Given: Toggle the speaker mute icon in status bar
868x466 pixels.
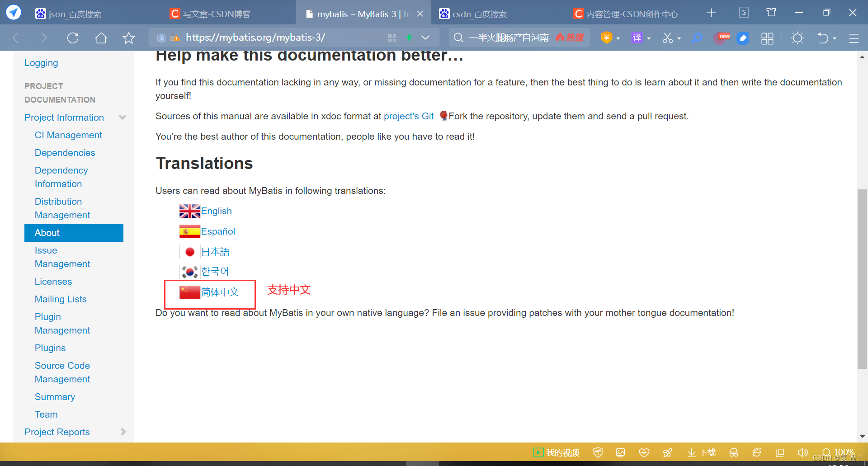Looking at the screenshot, I should pyautogui.click(x=802, y=452).
